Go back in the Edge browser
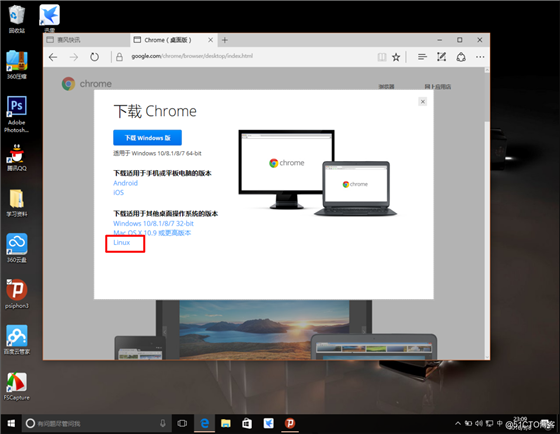Screen dimensions: 560x434 53,57
